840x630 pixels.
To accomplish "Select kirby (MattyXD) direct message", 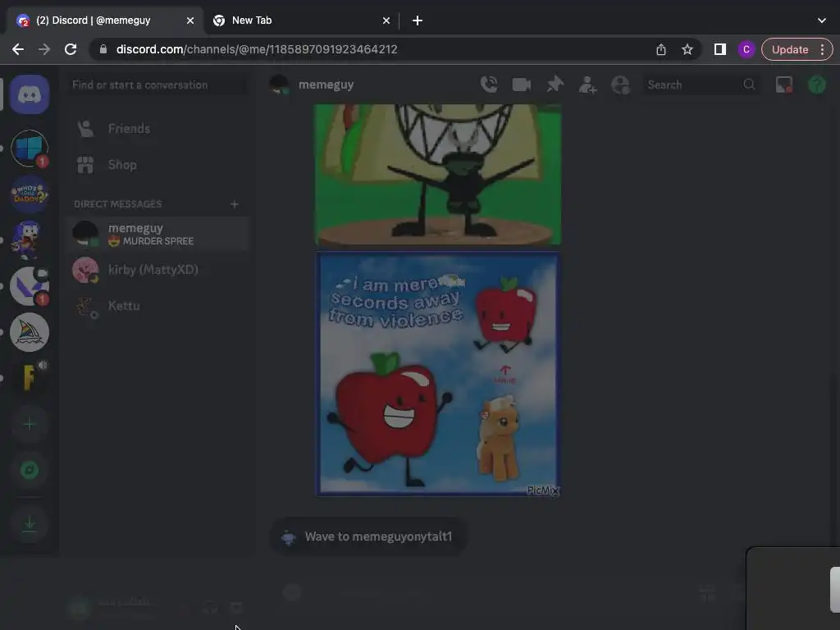I will (x=157, y=269).
